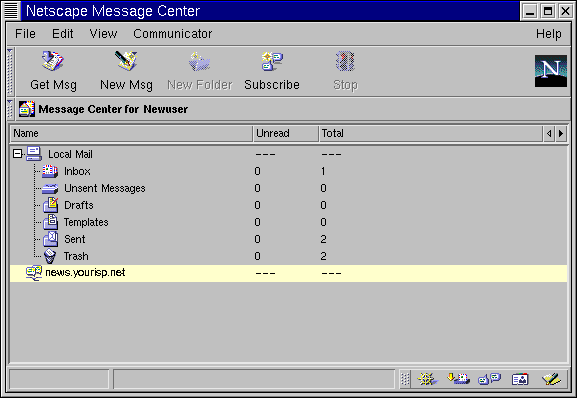Select the Inbox folder
The height and width of the screenshot is (398, 577).
point(77,171)
